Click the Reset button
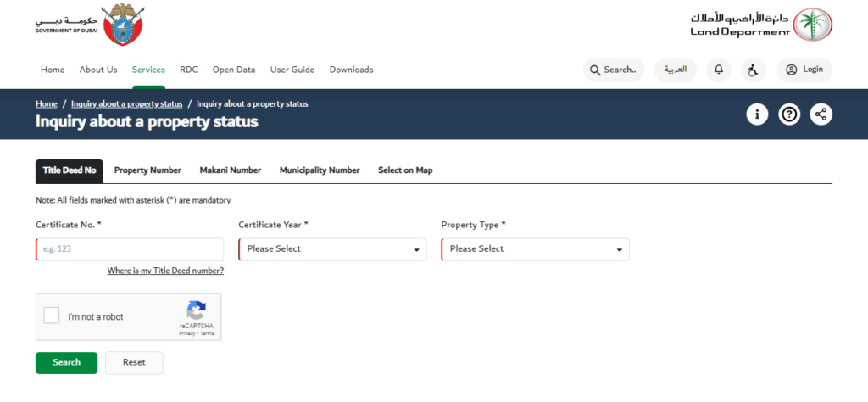Viewport: 868px width, 402px height. 134,363
